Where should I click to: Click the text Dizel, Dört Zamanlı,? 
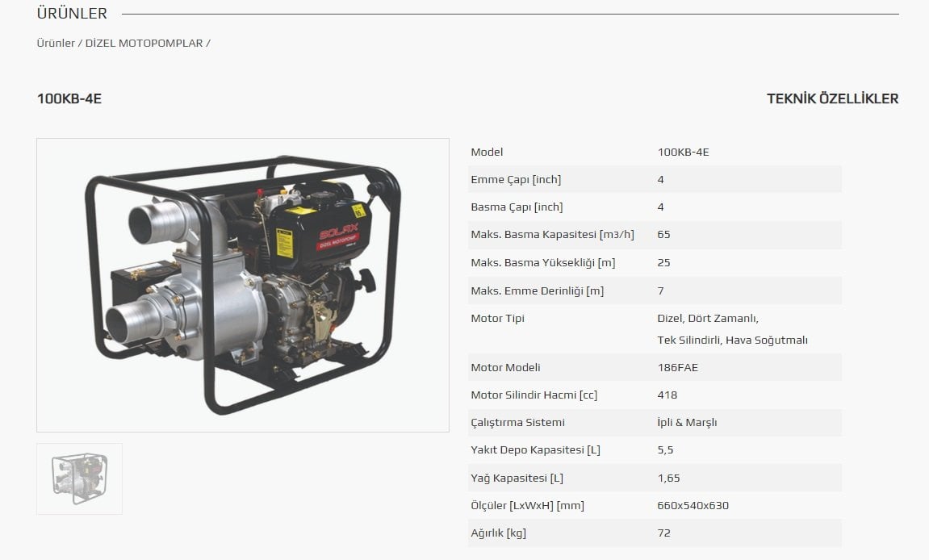pos(708,319)
